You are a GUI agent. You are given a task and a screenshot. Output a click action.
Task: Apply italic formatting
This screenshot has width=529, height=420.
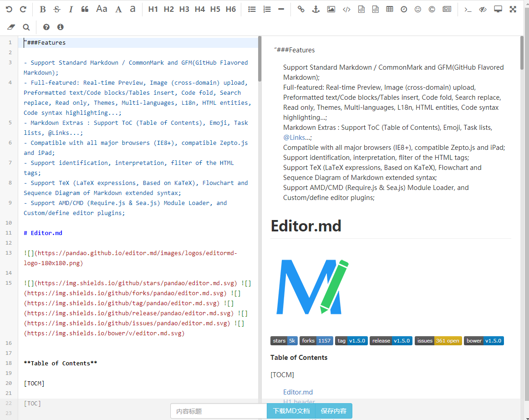pos(71,9)
